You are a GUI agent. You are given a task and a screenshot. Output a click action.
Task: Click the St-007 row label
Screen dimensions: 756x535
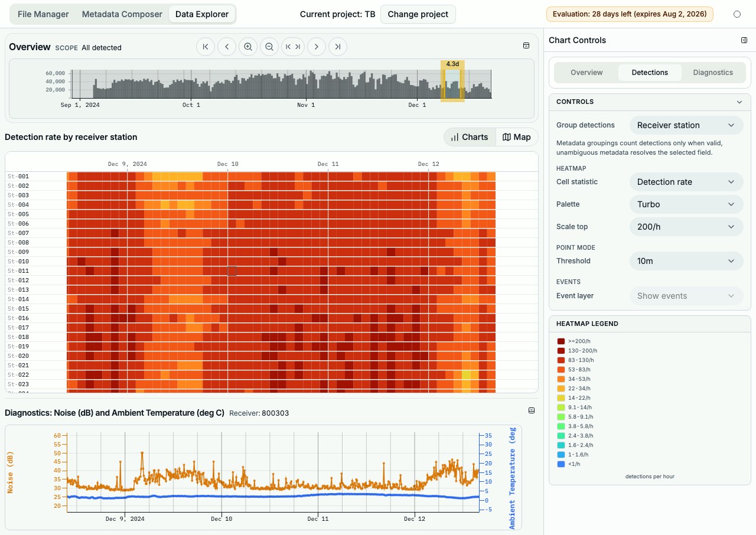(18, 233)
